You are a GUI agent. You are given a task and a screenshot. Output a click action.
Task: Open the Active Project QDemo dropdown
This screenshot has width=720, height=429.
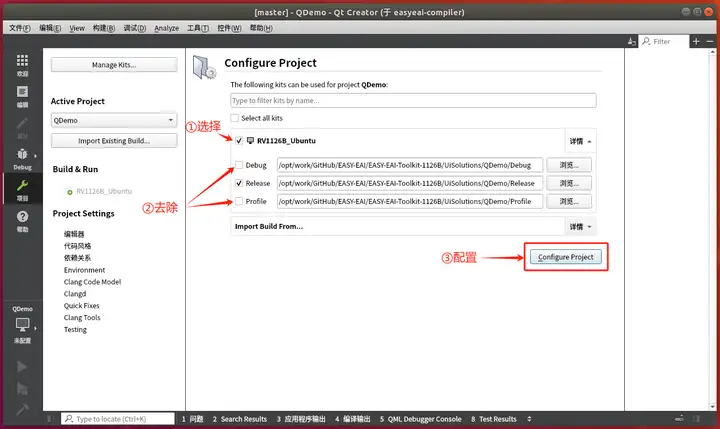click(x=114, y=120)
